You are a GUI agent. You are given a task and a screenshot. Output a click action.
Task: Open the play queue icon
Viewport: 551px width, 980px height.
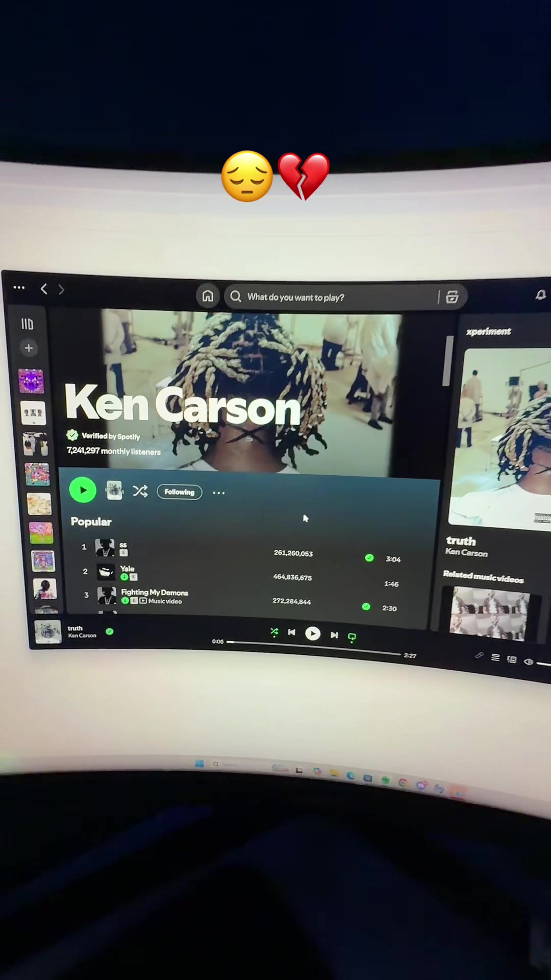(495, 657)
